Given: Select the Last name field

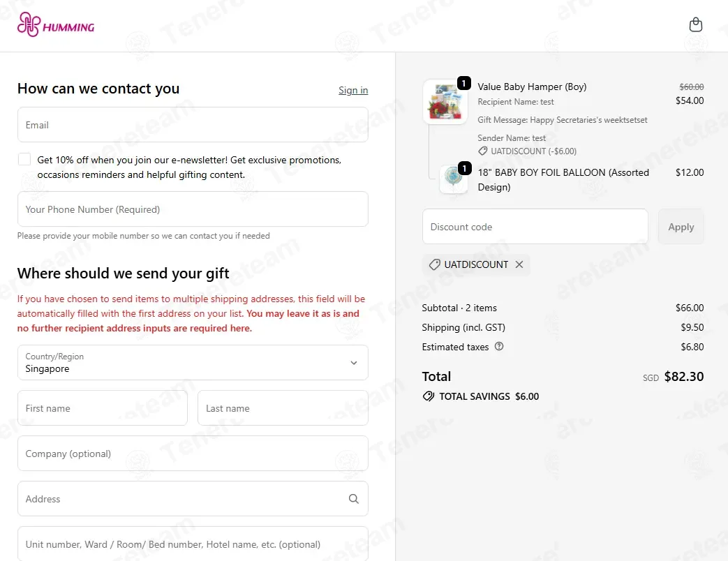Looking at the screenshot, I should [x=283, y=408].
